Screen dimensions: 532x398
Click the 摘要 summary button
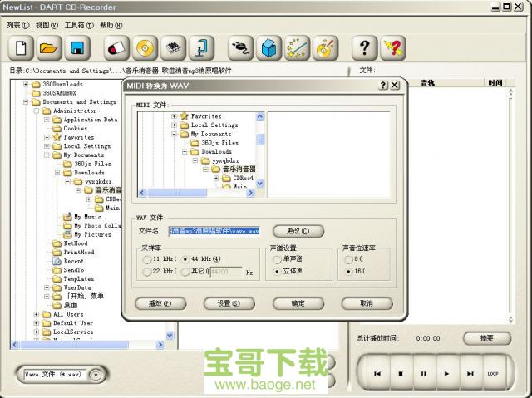[x=487, y=338]
